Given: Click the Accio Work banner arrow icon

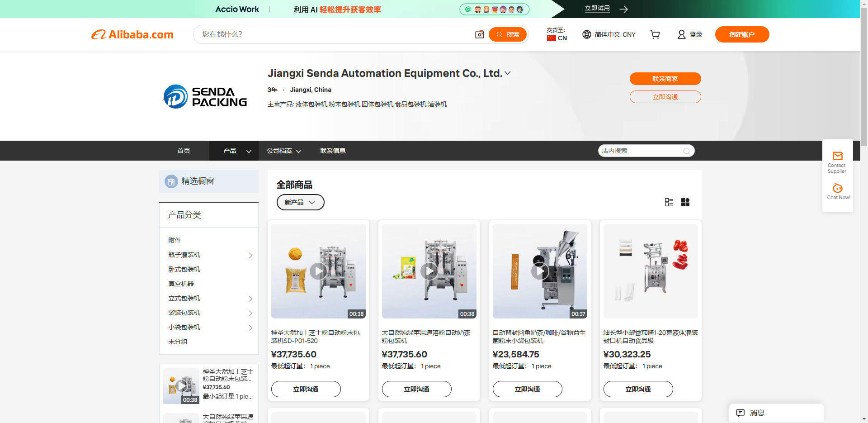Looking at the screenshot, I should tap(624, 9).
